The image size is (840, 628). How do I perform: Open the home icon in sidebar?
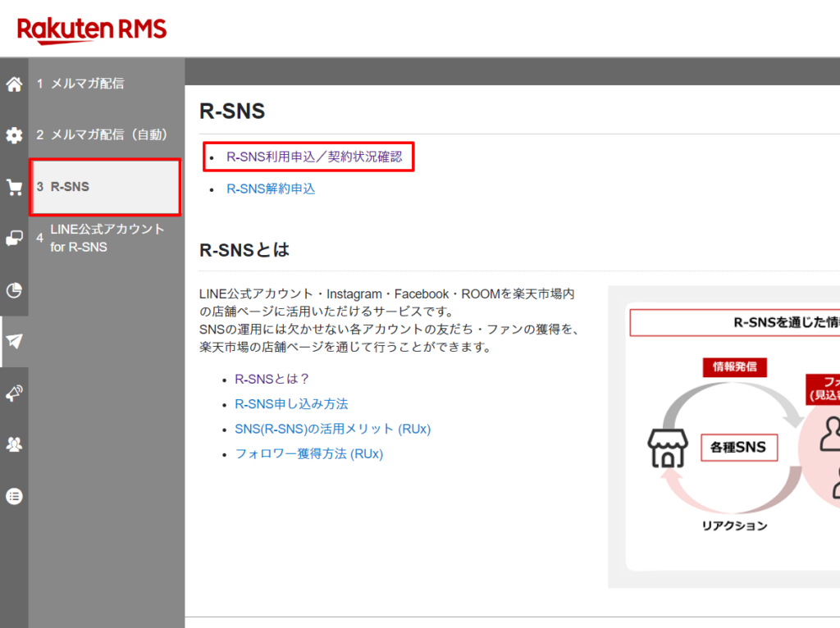[x=15, y=84]
